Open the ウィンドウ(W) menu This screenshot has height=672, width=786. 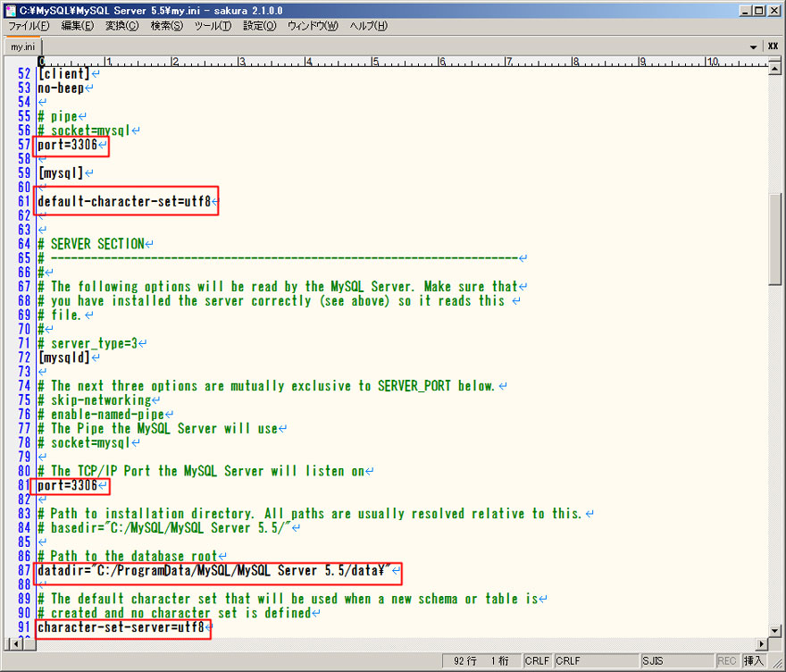point(313,26)
